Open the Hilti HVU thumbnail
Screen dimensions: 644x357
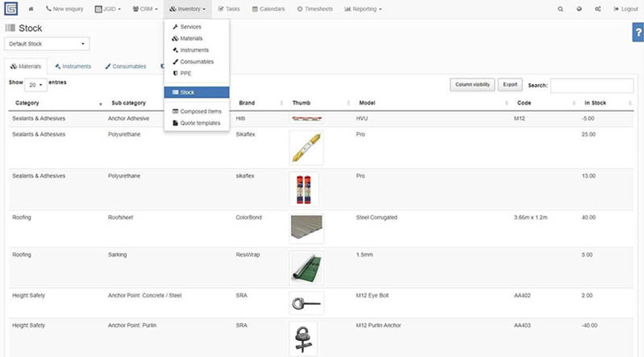(307, 119)
